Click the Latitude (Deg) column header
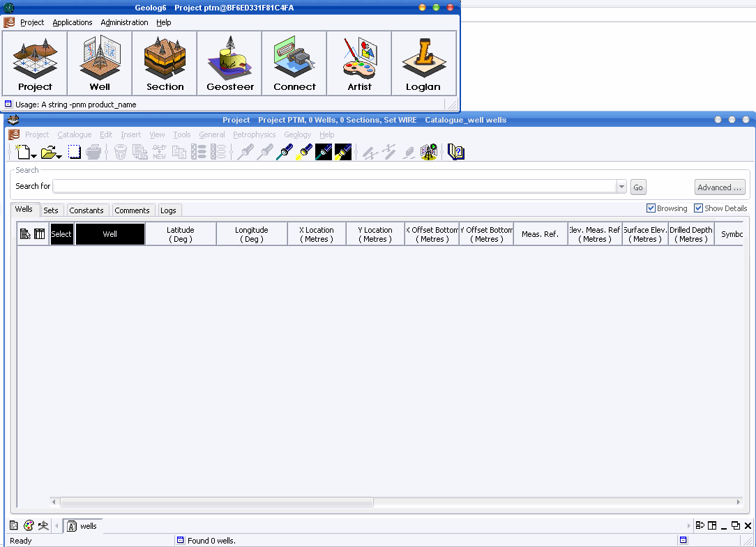756x547 pixels. (x=181, y=234)
